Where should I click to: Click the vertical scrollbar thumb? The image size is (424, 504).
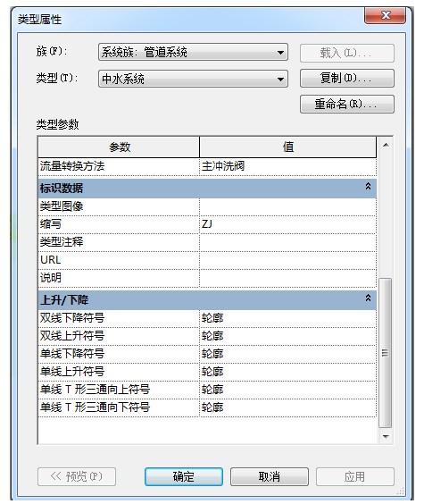386,353
